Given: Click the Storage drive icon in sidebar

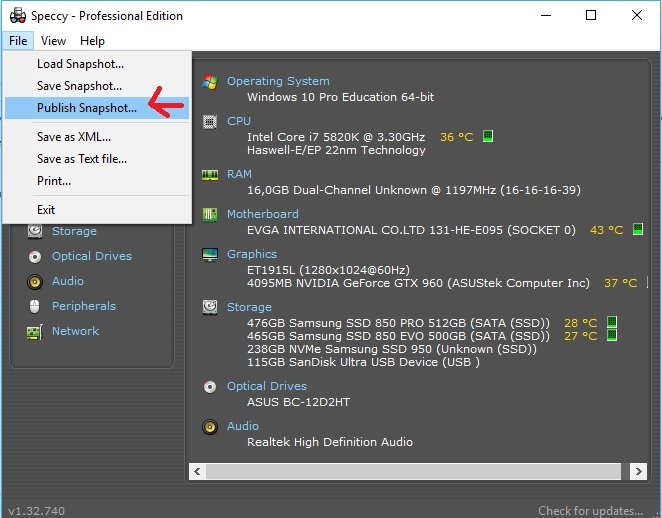Looking at the screenshot, I should coord(35,231).
